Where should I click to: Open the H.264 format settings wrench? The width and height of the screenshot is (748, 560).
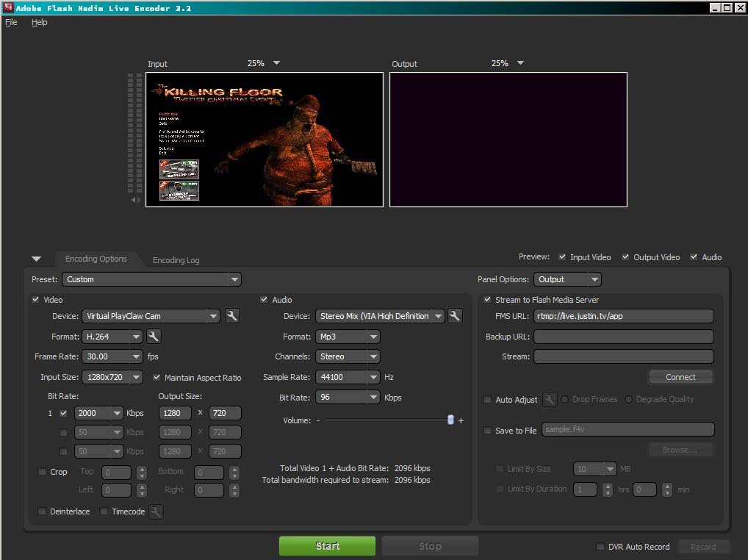pos(154,336)
